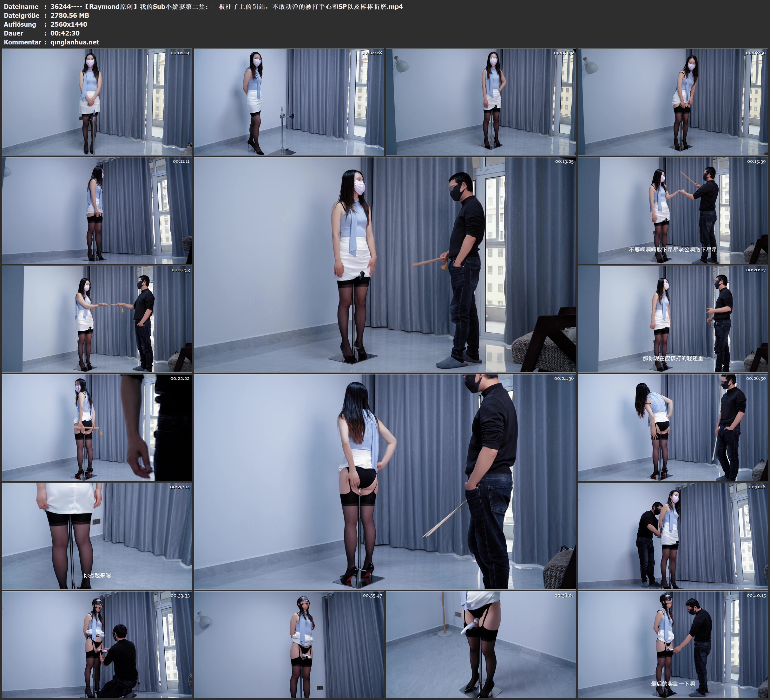Select the frame marked 00:22:22
This screenshot has width=770, height=700.
coord(97,427)
